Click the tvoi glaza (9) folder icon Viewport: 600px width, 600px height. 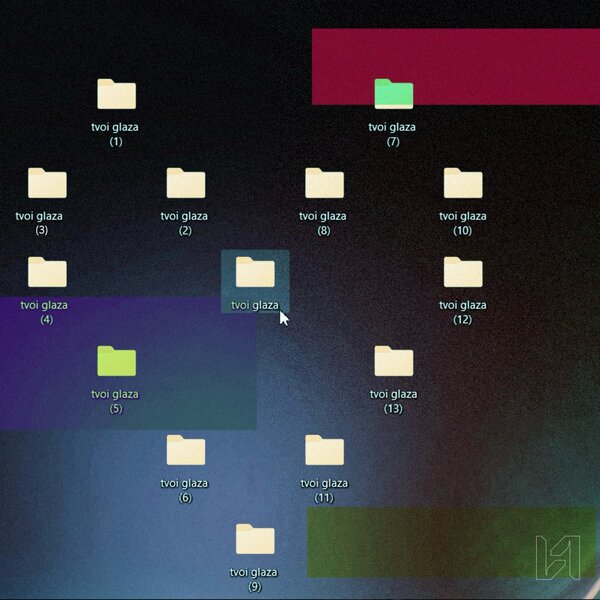255,539
